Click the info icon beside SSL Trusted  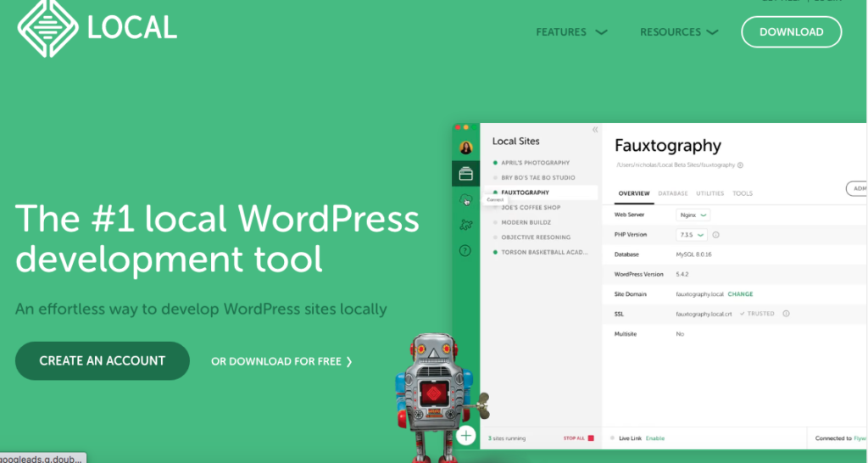[786, 314]
